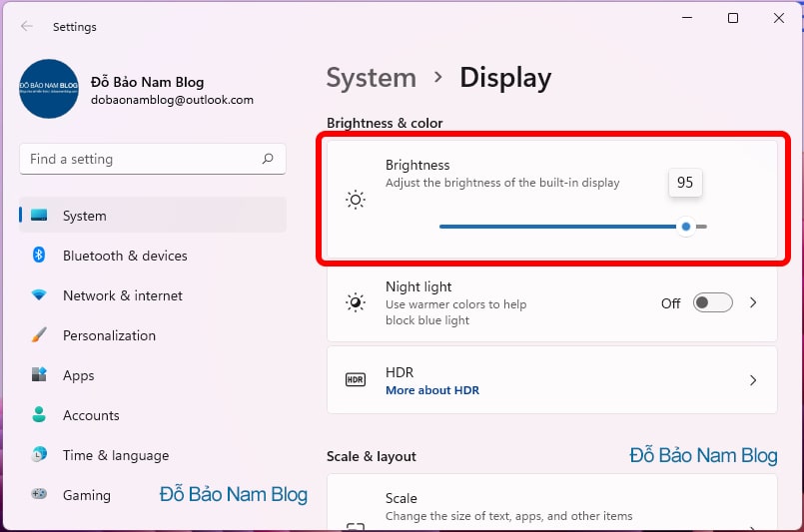Click the search magnifier icon
This screenshot has height=532, width=804.
click(x=268, y=159)
